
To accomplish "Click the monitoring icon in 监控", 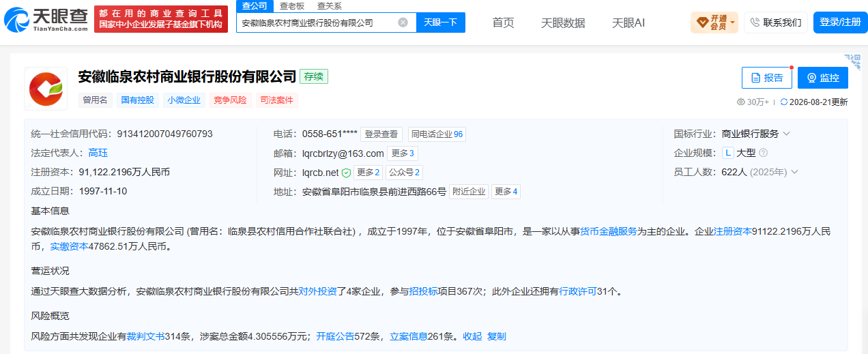I will [x=811, y=78].
